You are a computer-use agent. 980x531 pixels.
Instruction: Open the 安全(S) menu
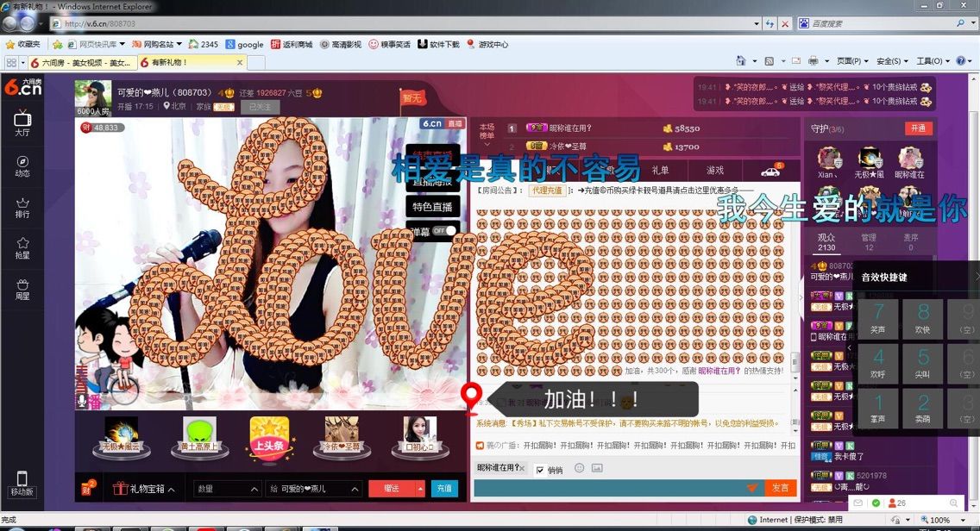click(x=892, y=61)
